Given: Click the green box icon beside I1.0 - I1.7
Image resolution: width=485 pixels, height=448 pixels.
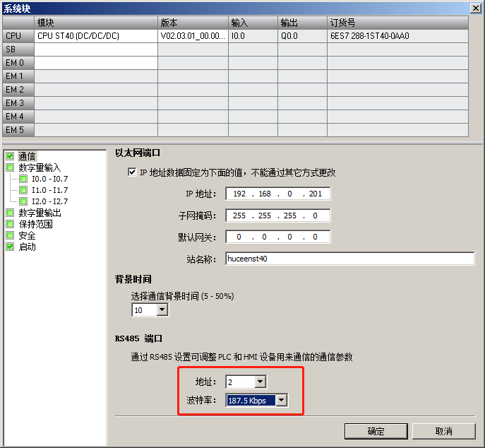Looking at the screenshot, I should [x=23, y=190].
